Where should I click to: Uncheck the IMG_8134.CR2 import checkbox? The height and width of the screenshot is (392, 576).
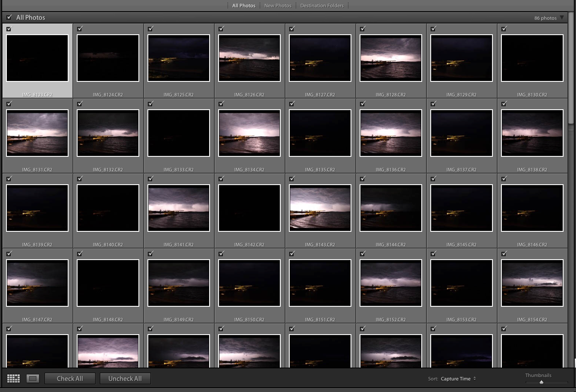coord(221,104)
